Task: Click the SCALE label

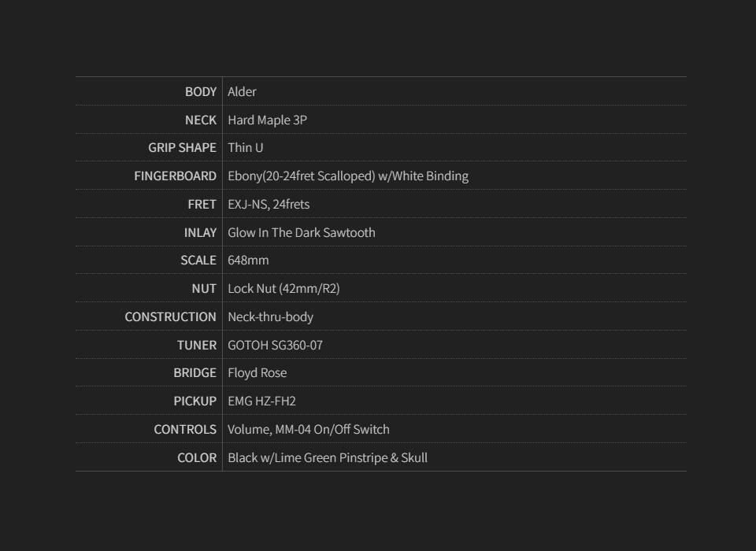Action: [x=198, y=260]
